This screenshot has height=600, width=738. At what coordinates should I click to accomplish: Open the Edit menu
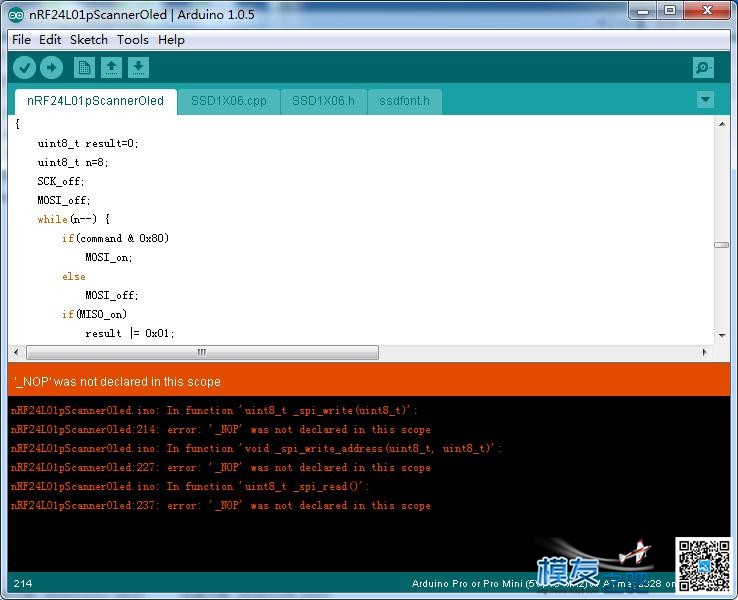(x=50, y=40)
